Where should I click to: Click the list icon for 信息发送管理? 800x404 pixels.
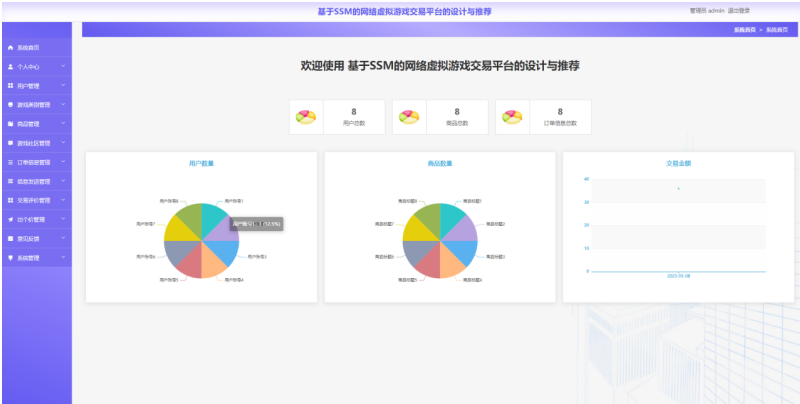tap(10, 181)
